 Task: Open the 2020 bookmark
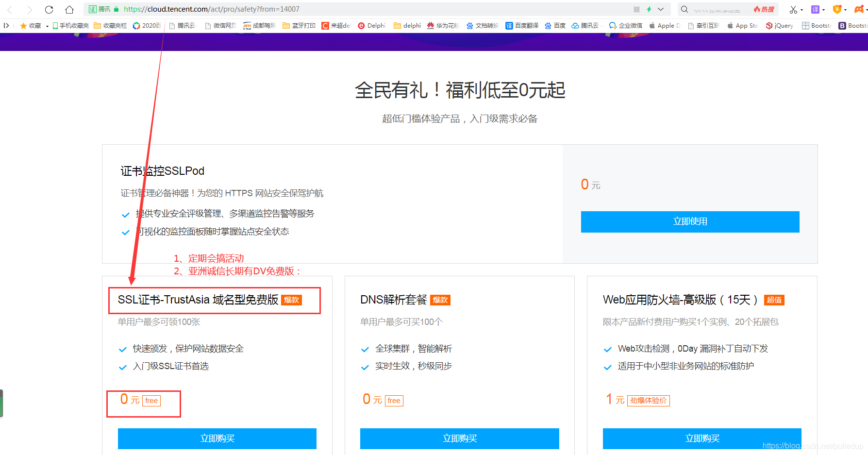tap(147, 26)
